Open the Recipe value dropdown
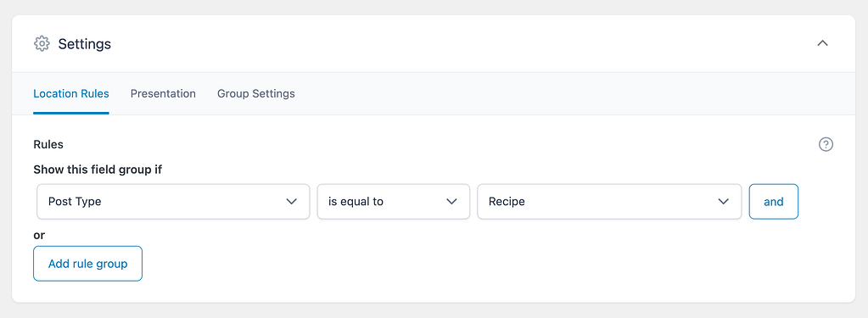868x318 pixels. tap(609, 201)
